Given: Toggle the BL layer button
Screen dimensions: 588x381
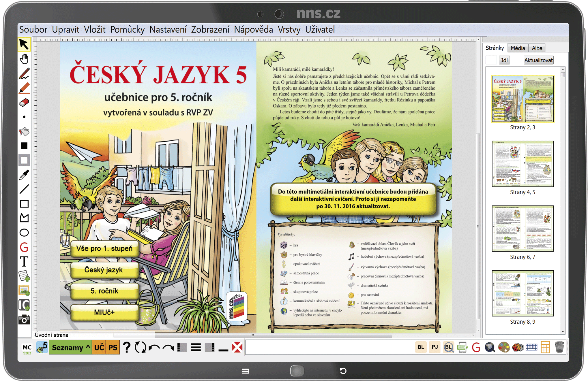Looking at the screenshot, I should pyautogui.click(x=421, y=347).
